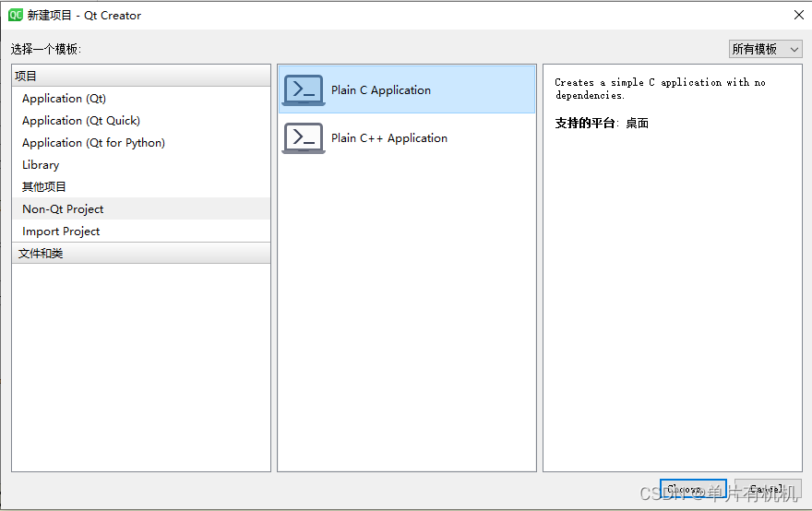The width and height of the screenshot is (812, 511).
Task: Click the 支持的平台: 桌面 text
Action: [x=602, y=124]
